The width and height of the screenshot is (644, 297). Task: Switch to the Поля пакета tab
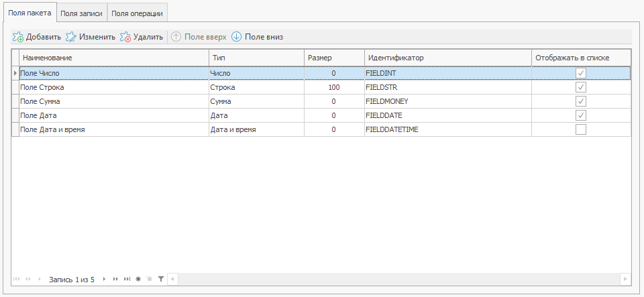(x=30, y=13)
